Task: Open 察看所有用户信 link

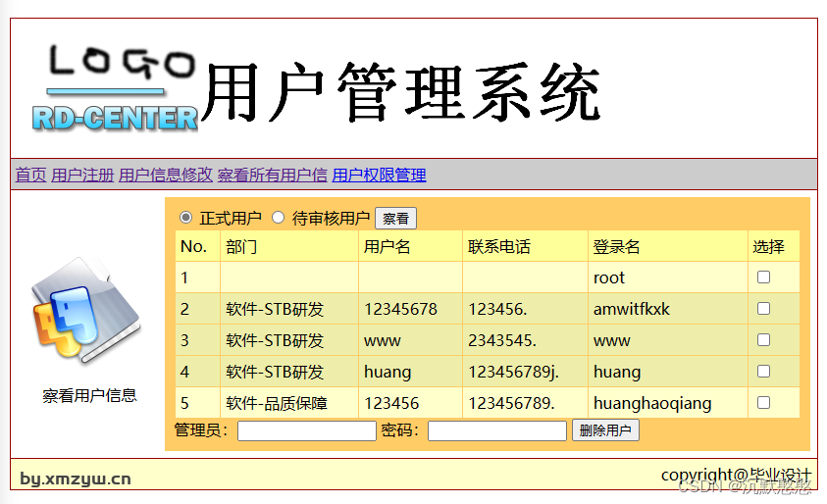Action: pyautogui.click(x=272, y=175)
